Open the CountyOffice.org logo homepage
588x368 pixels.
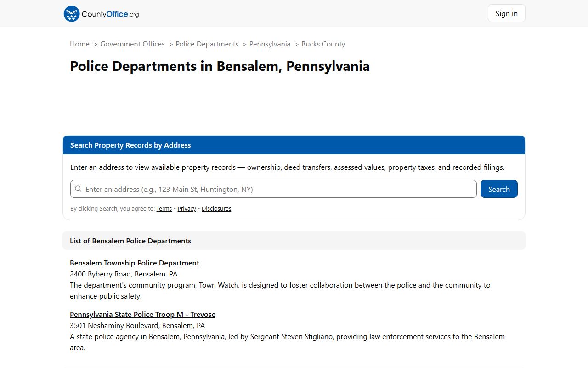click(101, 14)
